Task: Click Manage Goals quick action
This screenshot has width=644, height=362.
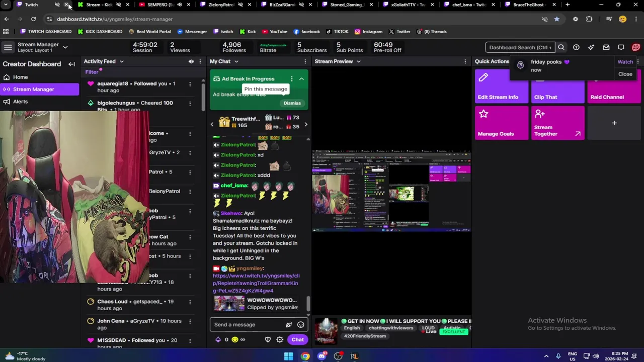Action: click(x=502, y=123)
